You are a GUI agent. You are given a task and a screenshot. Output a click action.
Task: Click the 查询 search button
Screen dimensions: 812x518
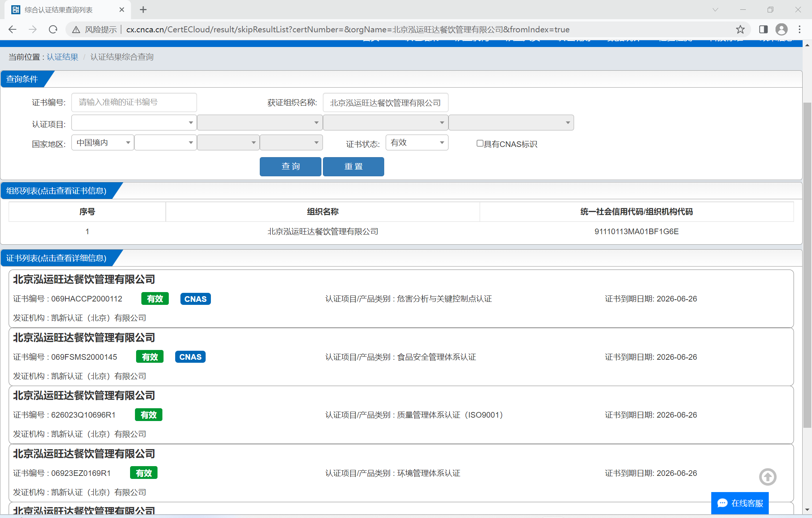291,167
